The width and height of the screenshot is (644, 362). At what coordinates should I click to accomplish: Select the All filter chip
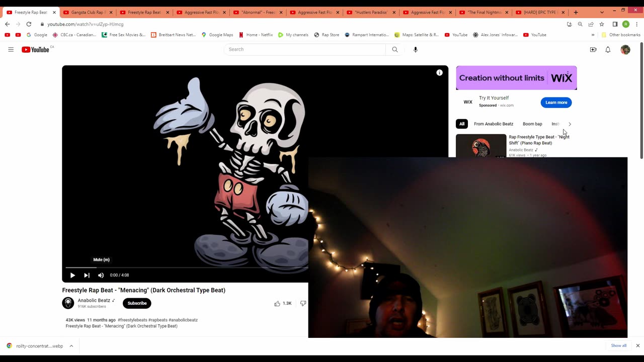[x=461, y=124]
